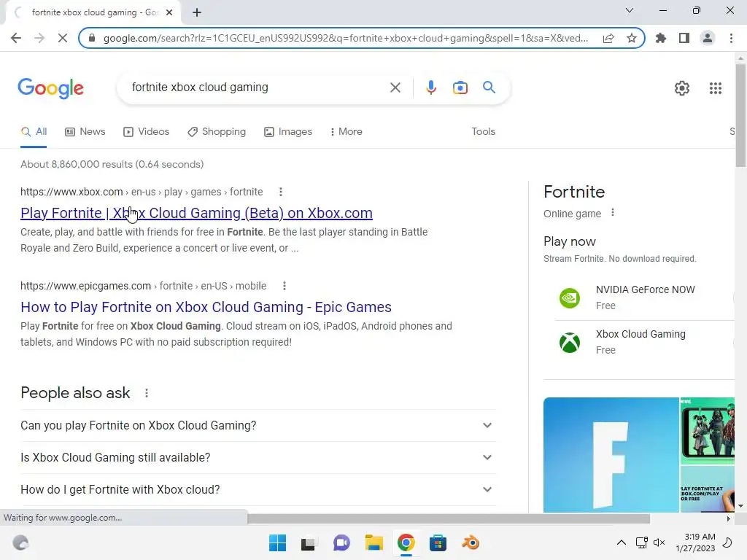This screenshot has height=560, width=747.
Task: Go back to the previous page
Action: (16, 38)
